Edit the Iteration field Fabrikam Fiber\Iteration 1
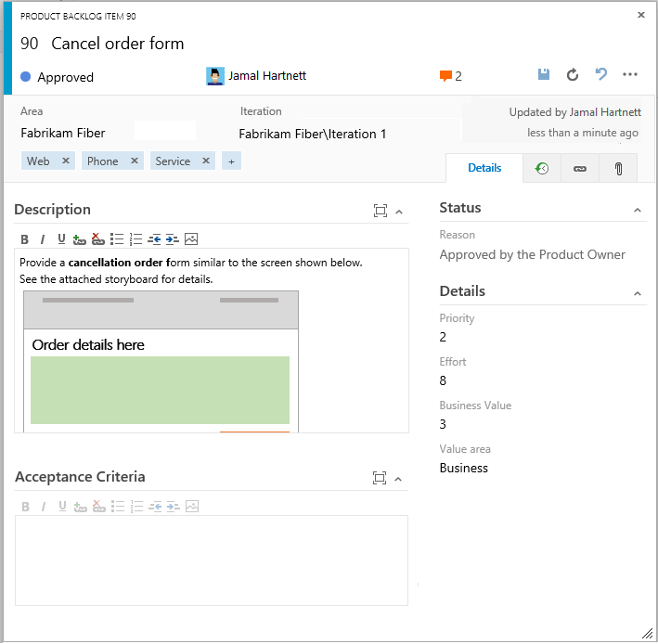This screenshot has height=644, width=658. [x=312, y=135]
